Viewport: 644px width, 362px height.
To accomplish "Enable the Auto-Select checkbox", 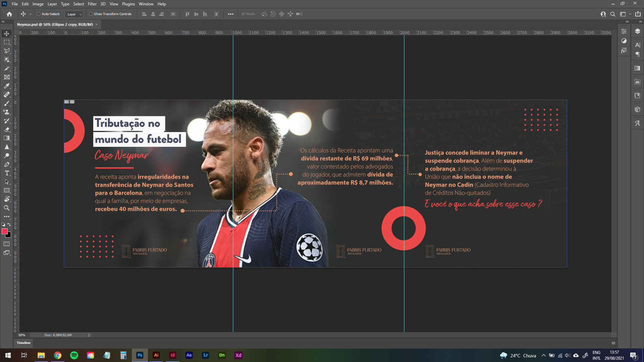I will click(x=39, y=14).
